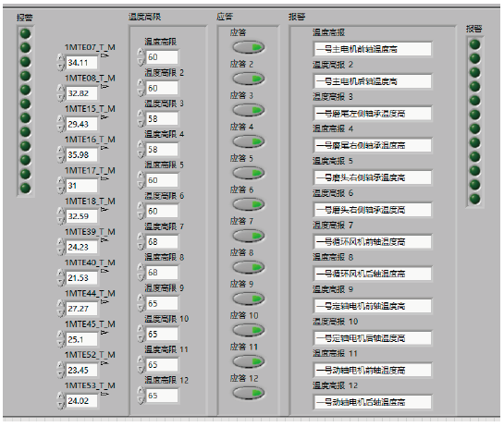Toggle the unnumbered 应答 switch above 应答 2
The height and width of the screenshot is (427, 504).
(249, 47)
